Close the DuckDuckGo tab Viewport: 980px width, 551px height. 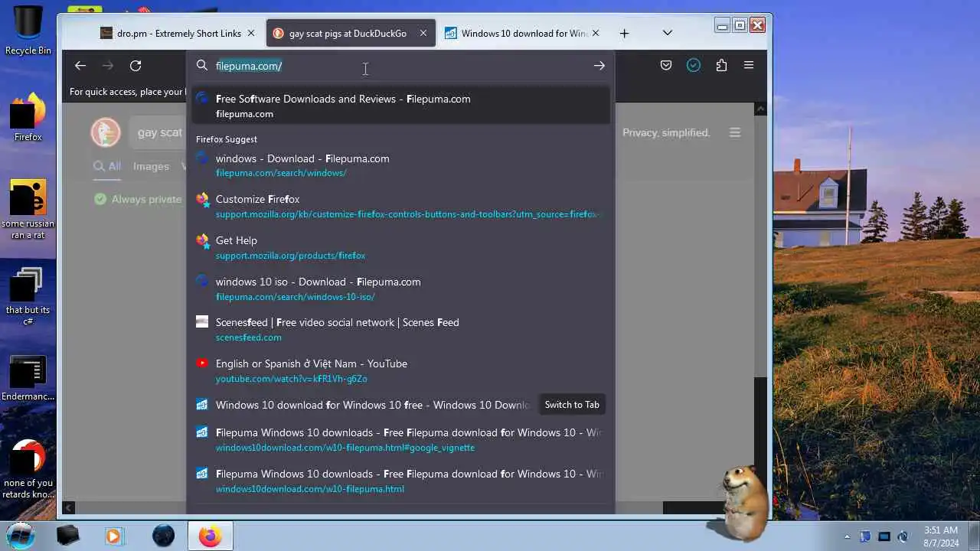[423, 33]
